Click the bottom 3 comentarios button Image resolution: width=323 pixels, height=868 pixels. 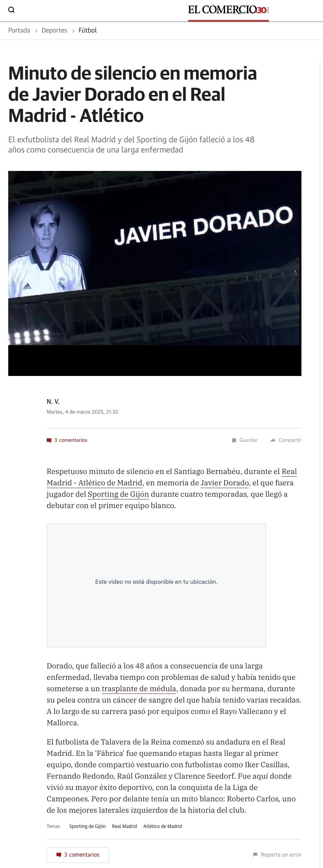[78, 855]
